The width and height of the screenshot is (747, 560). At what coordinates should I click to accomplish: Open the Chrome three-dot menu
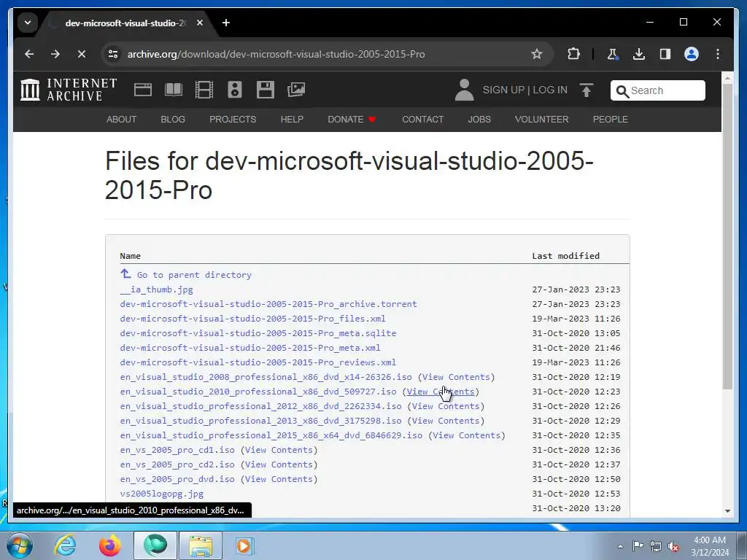coord(718,54)
